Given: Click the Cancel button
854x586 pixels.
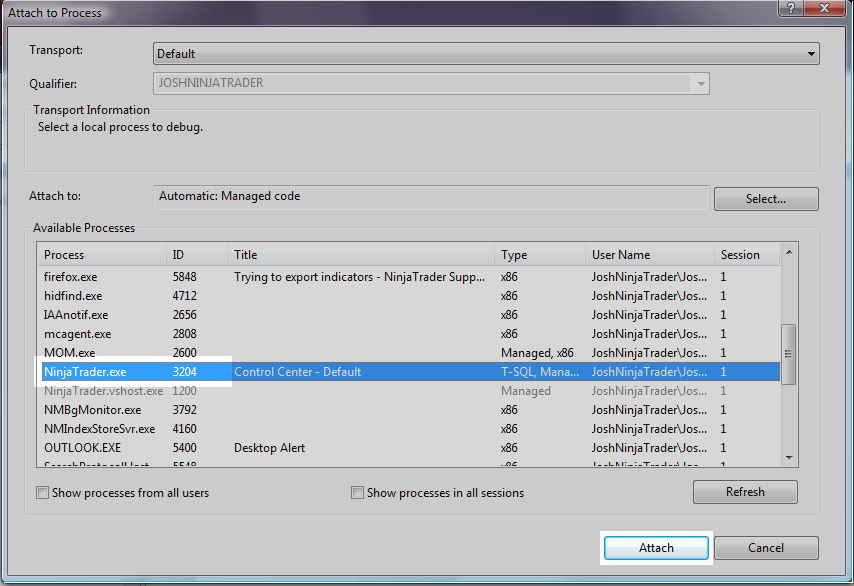Looking at the screenshot, I should click(x=766, y=548).
